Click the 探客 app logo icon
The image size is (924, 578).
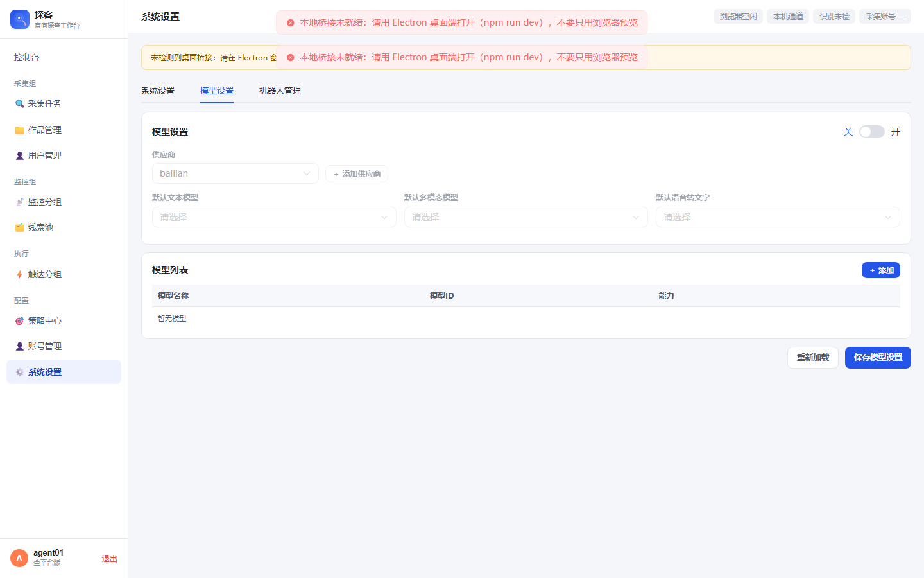20,19
